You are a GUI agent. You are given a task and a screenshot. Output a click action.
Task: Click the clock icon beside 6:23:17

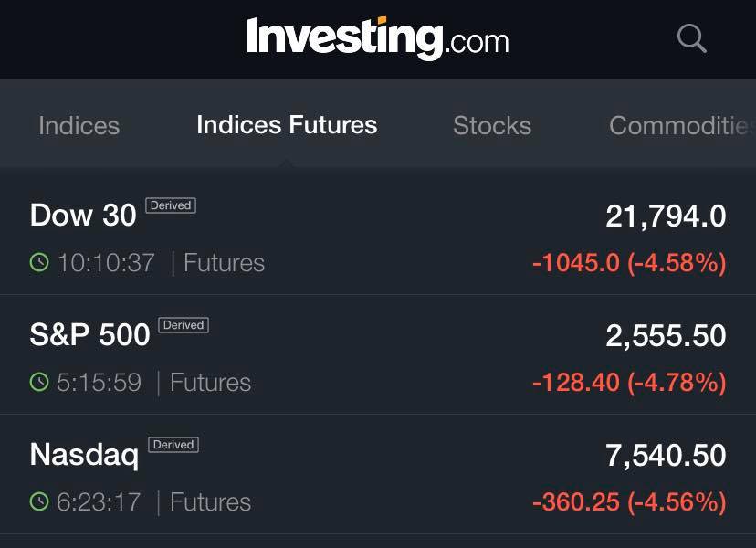click(39, 501)
